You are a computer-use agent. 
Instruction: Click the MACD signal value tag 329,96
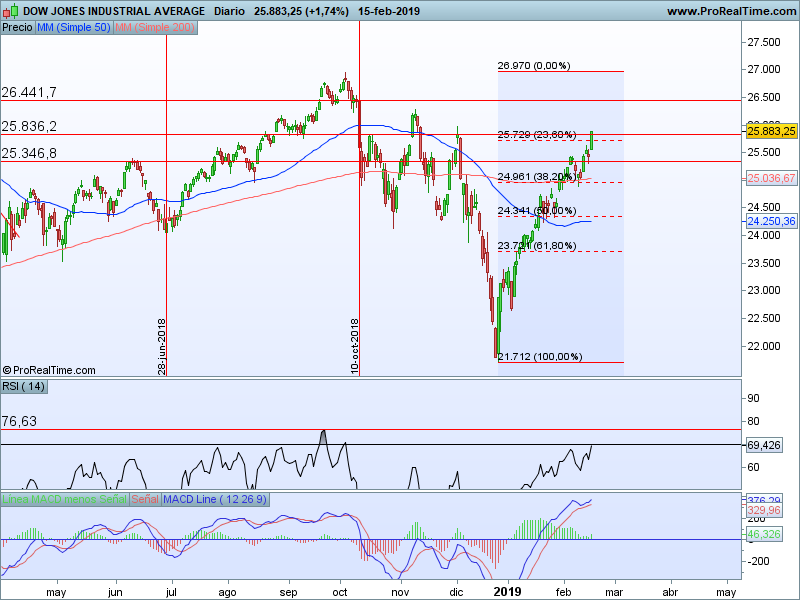point(764,510)
